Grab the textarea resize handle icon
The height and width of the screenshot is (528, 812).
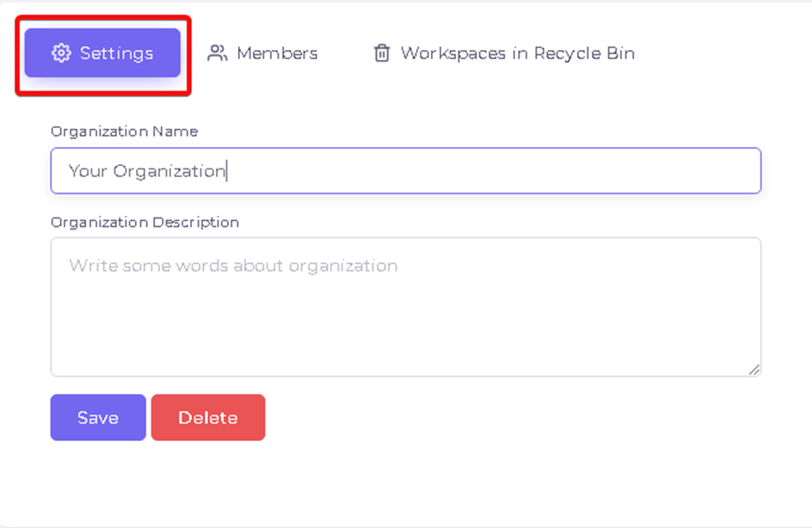pyautogui.click(x=754, y=369)
